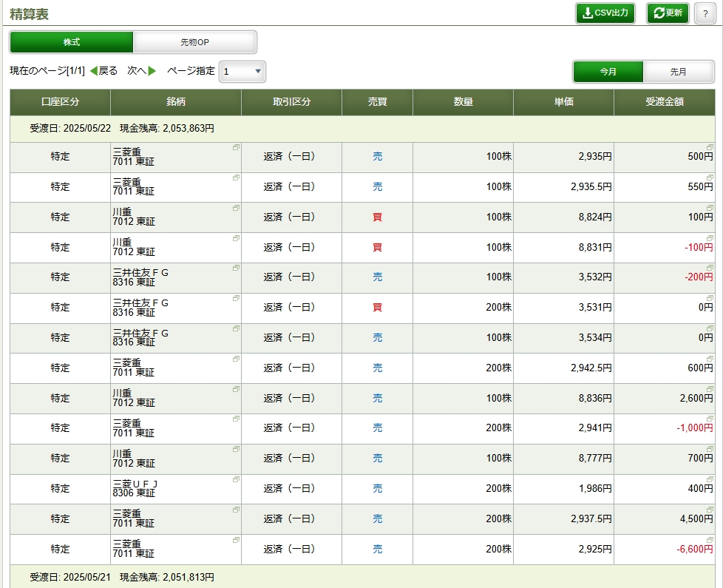Open stock popup icon in 2,942.5円 row
723x588 pixels.
(x=236, y=359)
